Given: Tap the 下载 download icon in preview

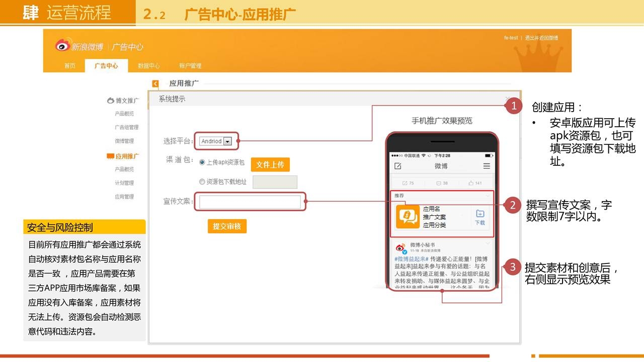Looking at the screenshot, I should tap(480, 217).
